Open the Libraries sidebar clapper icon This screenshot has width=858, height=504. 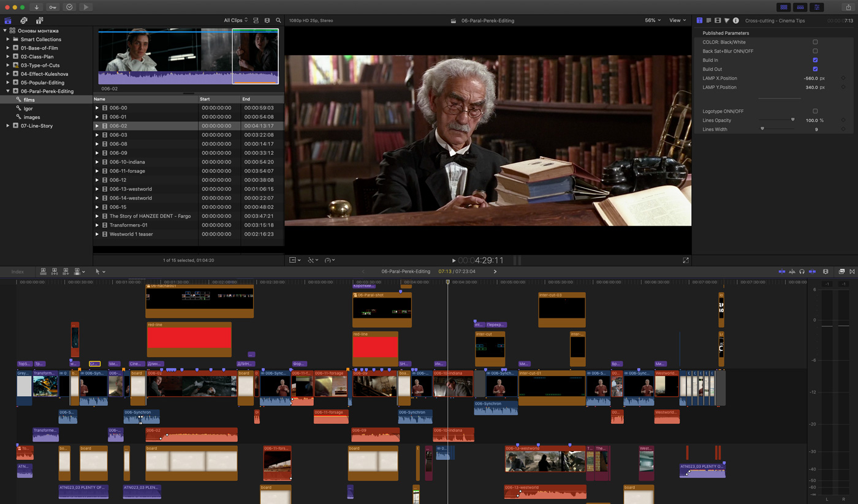8,20
